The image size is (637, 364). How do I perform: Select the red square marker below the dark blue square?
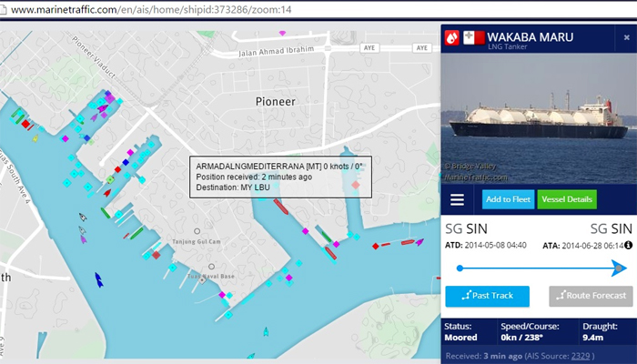[117, 169]
